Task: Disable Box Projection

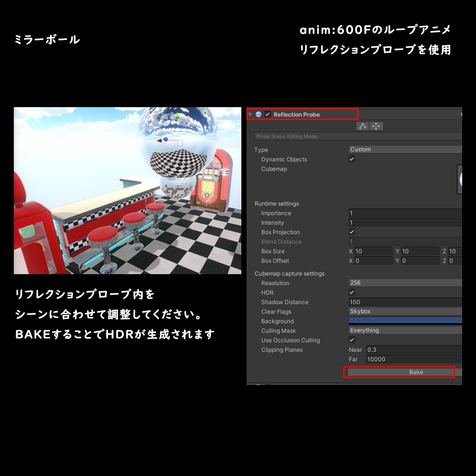Action: [351, 232]
